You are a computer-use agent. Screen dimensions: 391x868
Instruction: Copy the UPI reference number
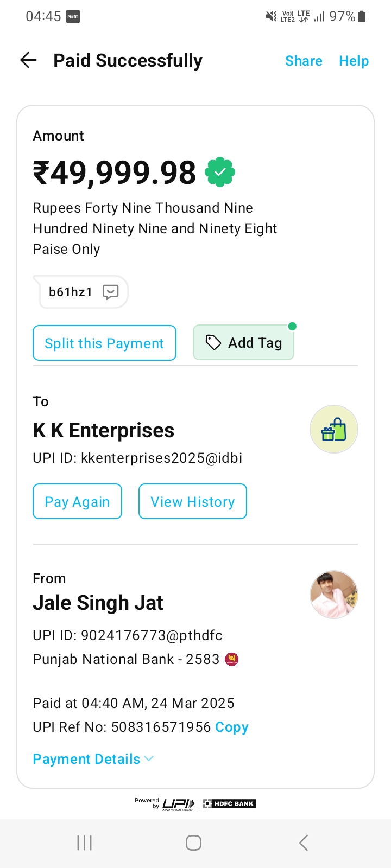[x=231, y=727]
